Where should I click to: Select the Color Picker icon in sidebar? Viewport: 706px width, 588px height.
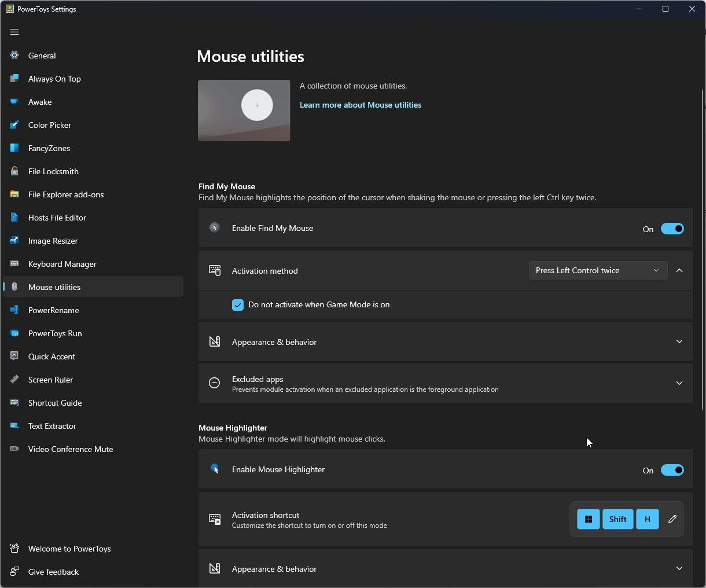click(x=14, y=125)
